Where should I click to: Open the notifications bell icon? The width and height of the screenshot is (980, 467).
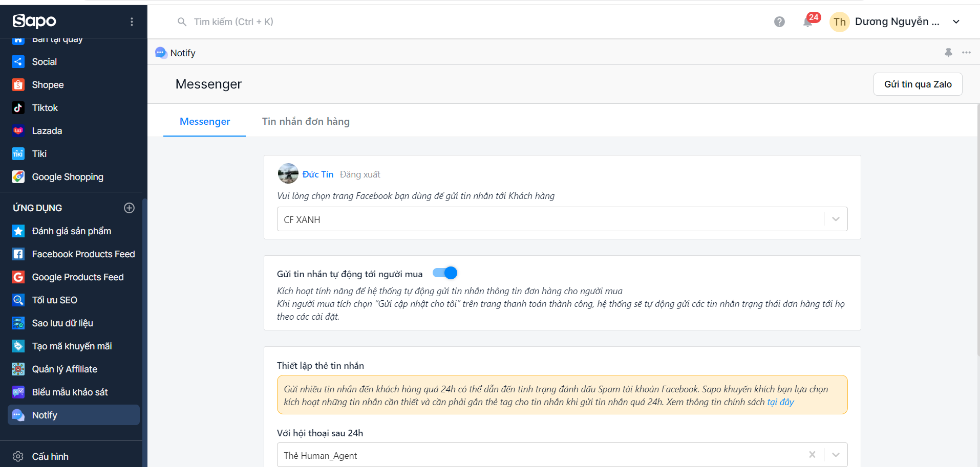coord(807,22)
